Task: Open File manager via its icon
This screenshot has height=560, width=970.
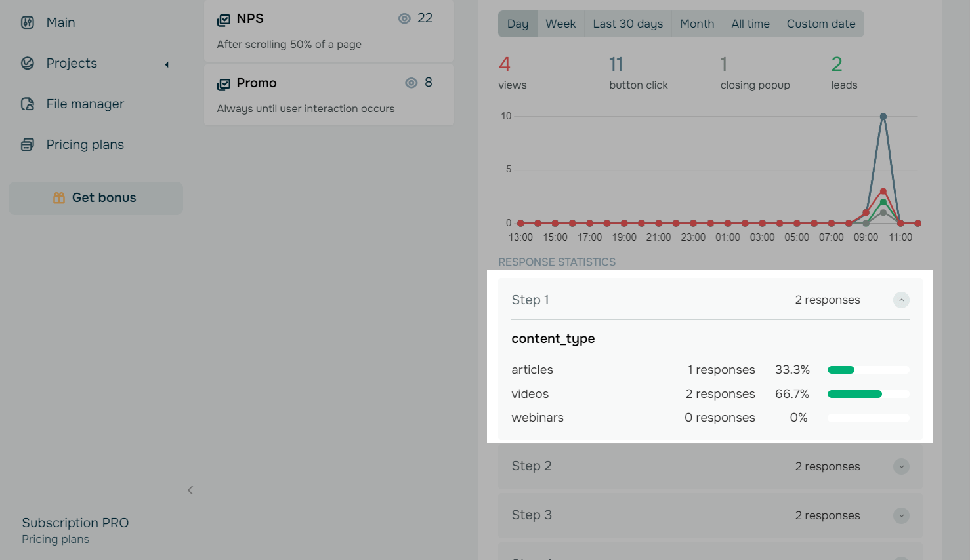Action: pyautogui.click(x=28, y=104)
